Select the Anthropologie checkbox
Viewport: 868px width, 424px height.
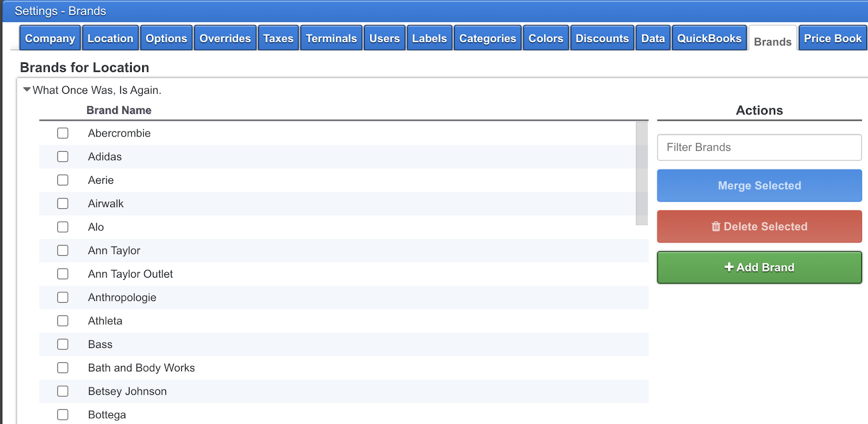pyautogui.click(x=63, y=297)
